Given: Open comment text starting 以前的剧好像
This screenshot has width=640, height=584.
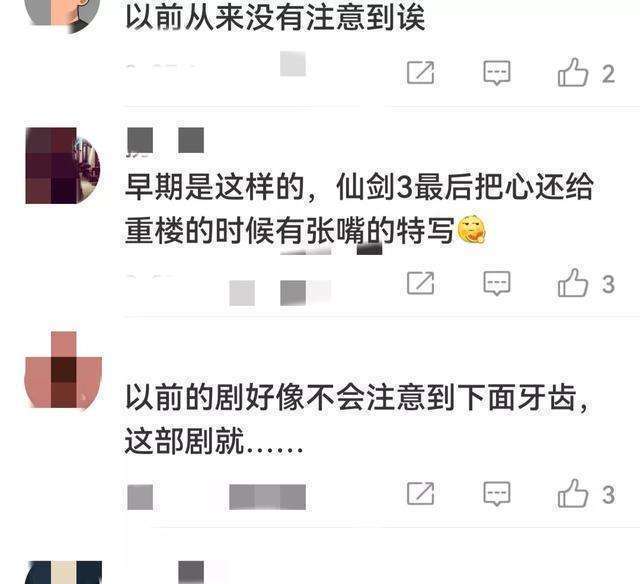Looking at the screenshot, I should (x=357, y=419).
